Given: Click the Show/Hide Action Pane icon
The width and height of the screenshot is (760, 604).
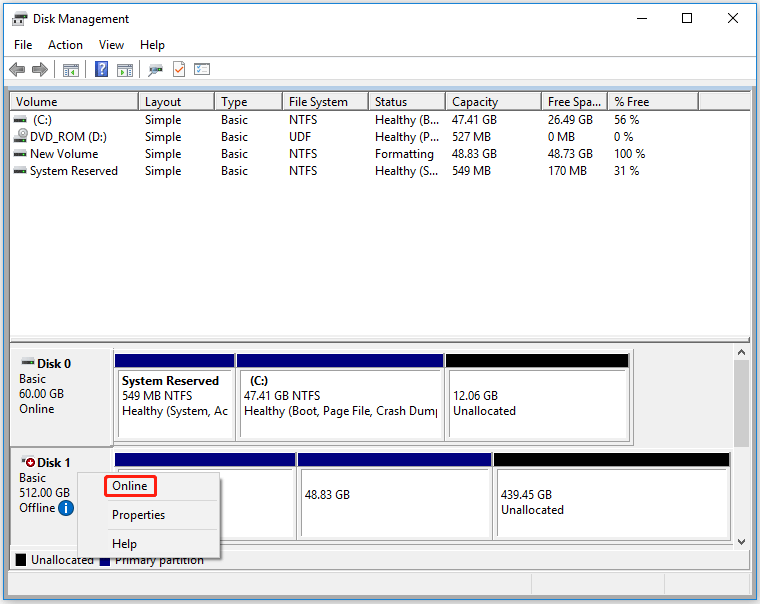Looking at the screenshot, I should pos(125,69).
